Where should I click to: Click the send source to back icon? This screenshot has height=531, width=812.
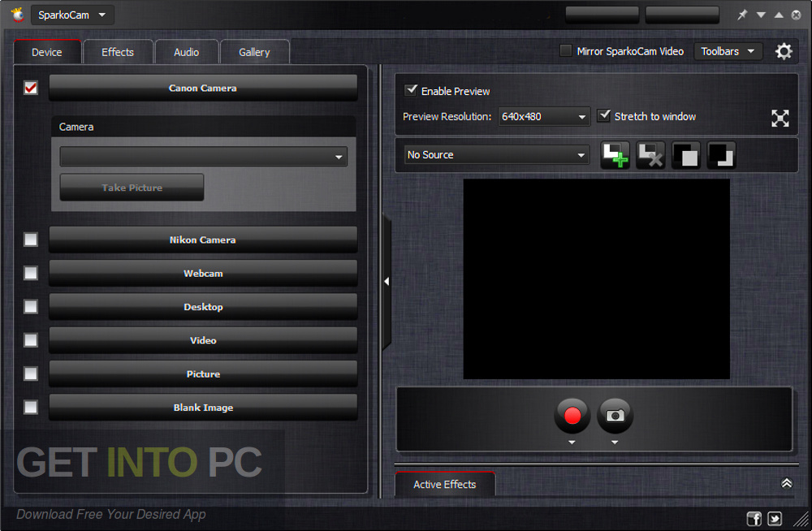click(x=721, y=155)
